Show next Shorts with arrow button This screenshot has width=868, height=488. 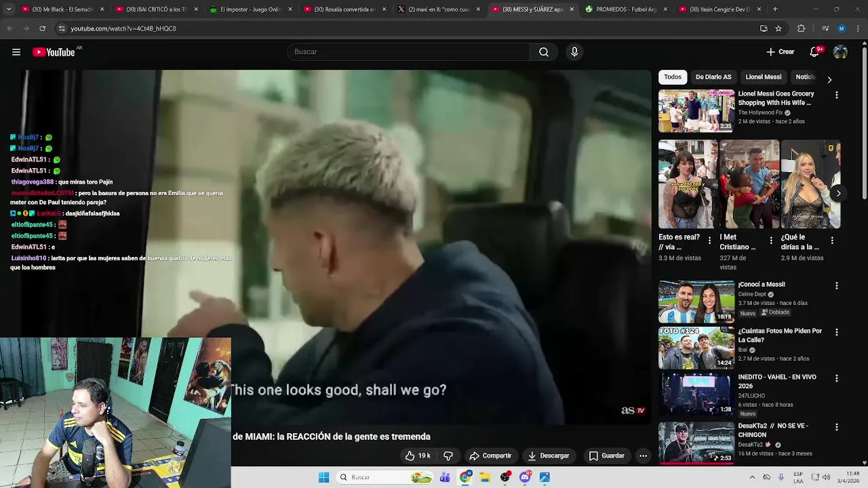pos(838,193)
